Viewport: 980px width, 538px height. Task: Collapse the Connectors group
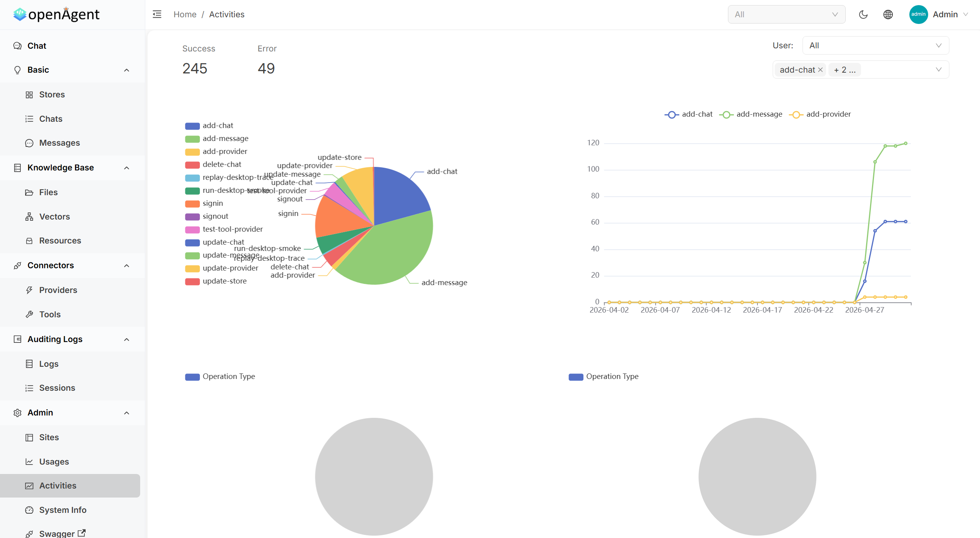pos(126,266)
